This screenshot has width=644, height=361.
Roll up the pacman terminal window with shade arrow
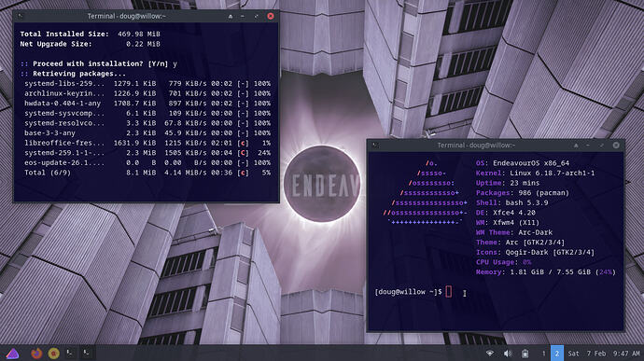coord(231,17)
